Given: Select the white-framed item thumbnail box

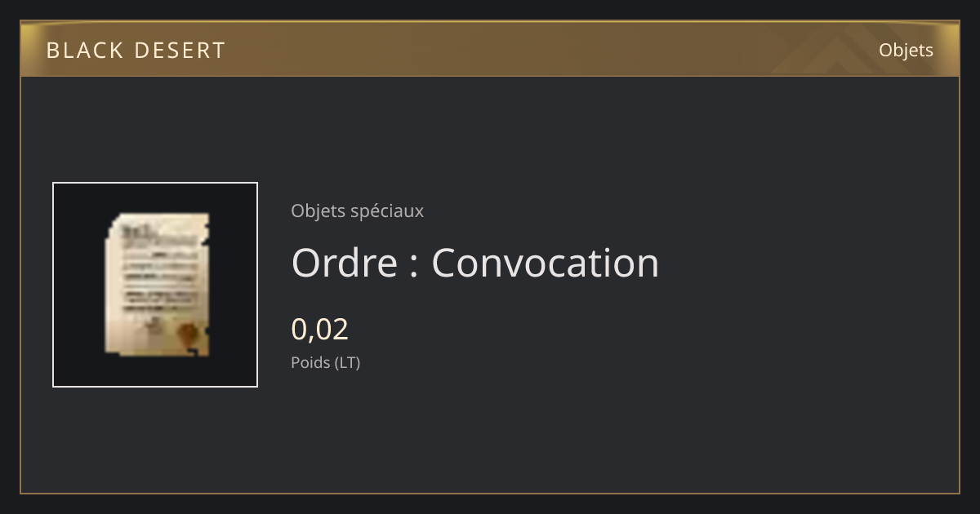Looking at the screenshot, I should (x=155, y=285).
